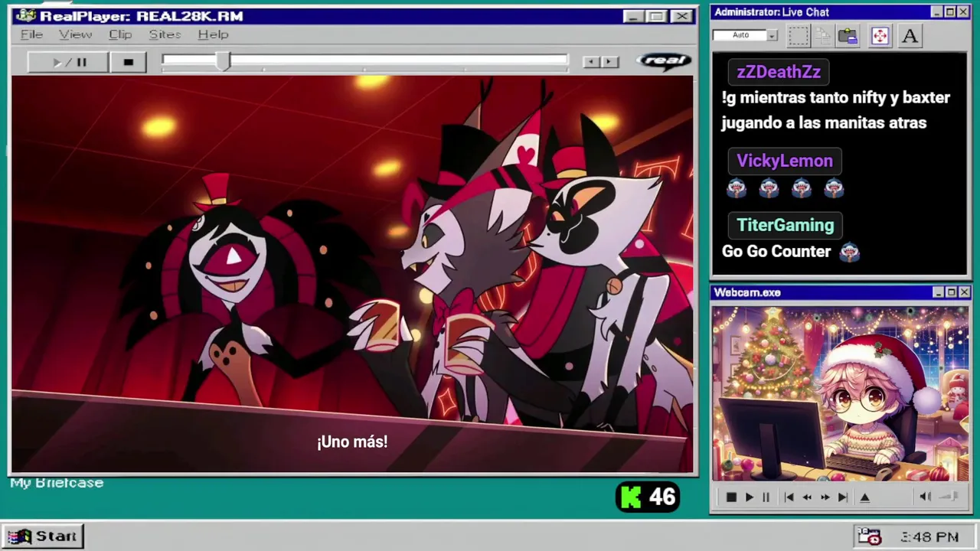The height and width of the screenshot is (551, 980).
Task: Click the Webcam.exe video feed
Action: [x=840, y=394]
